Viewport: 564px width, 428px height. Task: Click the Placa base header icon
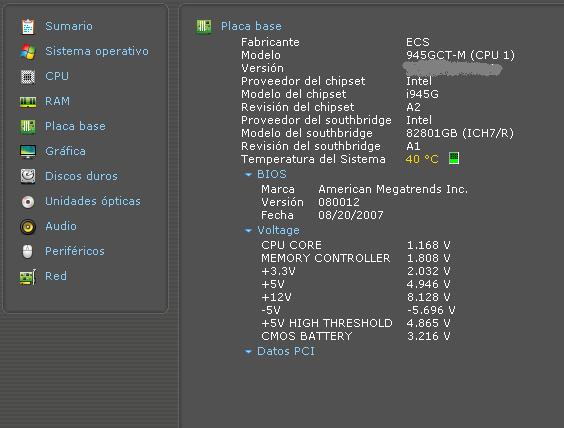pos(204,27)
